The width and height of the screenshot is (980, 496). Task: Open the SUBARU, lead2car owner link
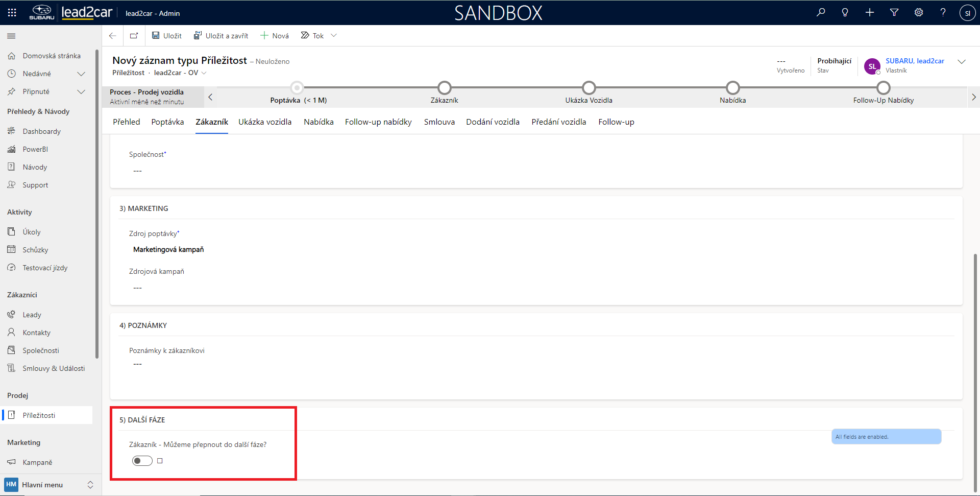pos(915,61)
